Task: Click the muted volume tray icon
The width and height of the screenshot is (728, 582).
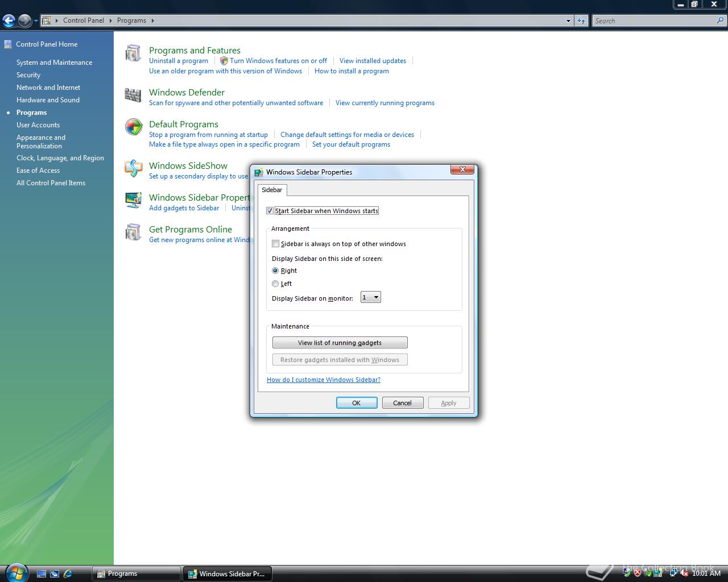Action: (x=684, y=573)
